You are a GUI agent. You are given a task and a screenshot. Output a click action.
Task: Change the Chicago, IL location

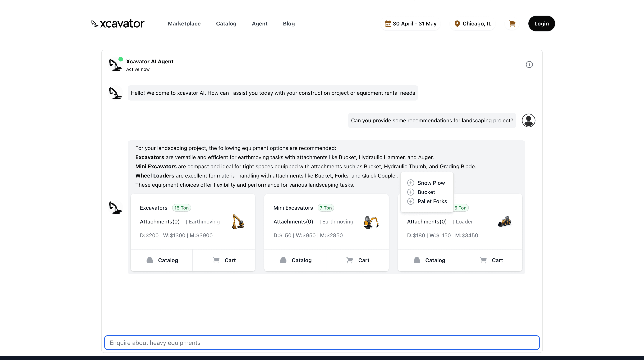point(472,24)
